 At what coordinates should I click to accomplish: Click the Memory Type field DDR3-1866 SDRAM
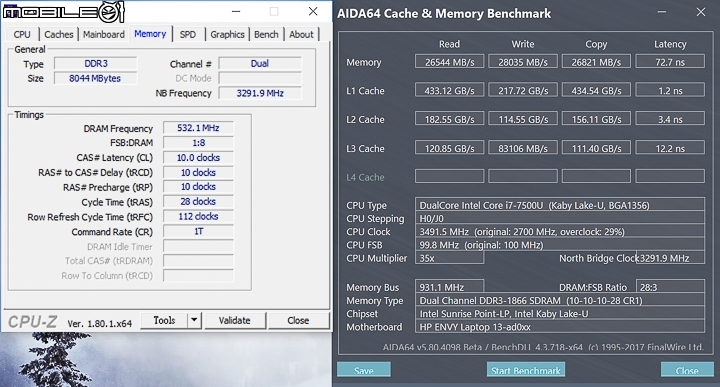pyautogui.click(x=560, y=300)
